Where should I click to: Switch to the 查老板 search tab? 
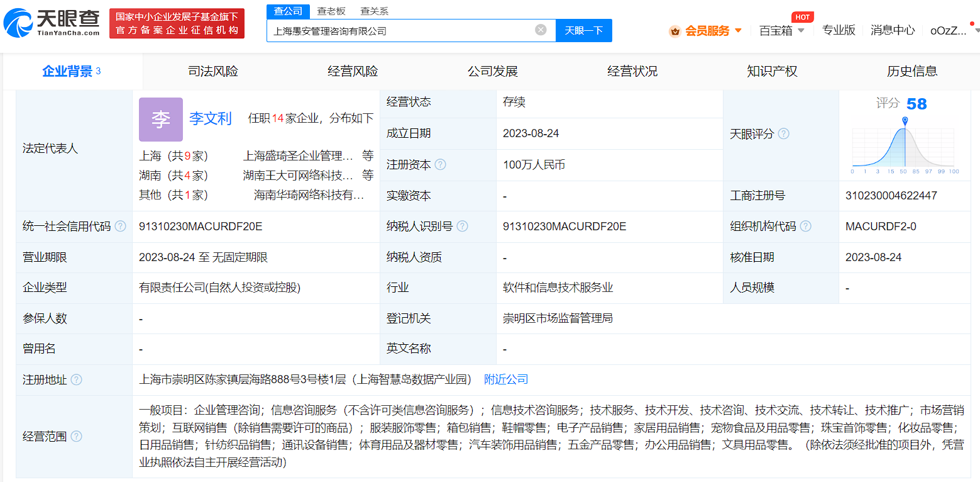[331, 11]
